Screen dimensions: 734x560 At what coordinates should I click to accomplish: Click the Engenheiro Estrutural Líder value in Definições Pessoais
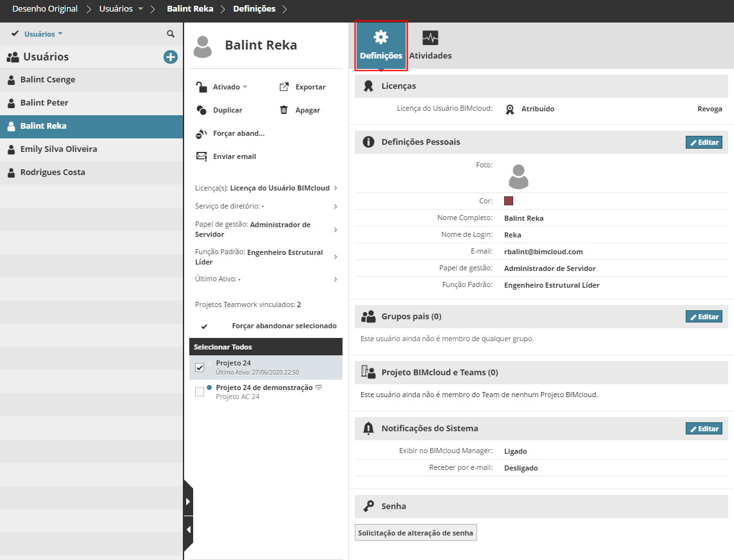(551, 285)
